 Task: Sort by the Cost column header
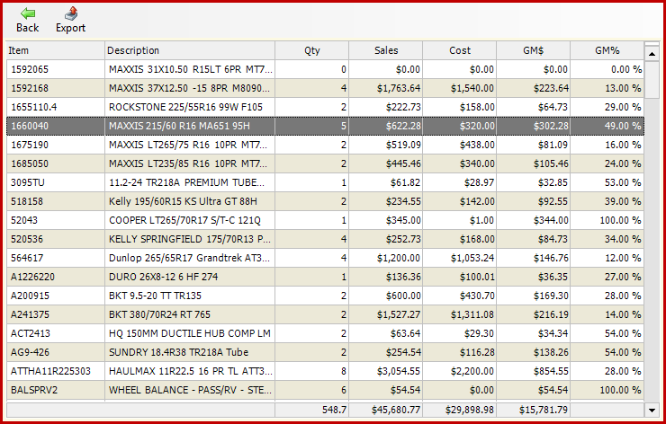pos(460,51)
